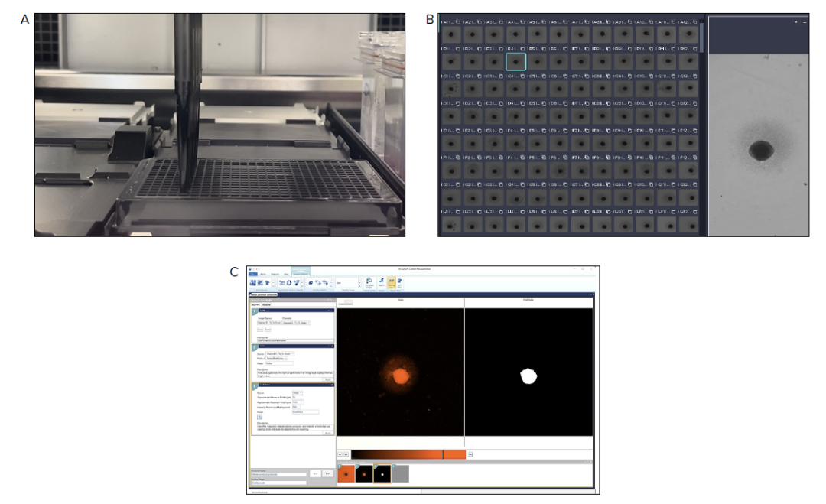Open the Source dropdown in step 2
The width and height of the screenshot is (826, 504).
click(280, 354)
